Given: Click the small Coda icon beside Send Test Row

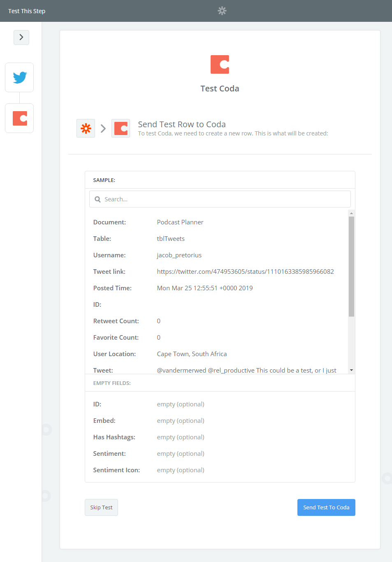Looking at the screenshot, I should point(121,128).
